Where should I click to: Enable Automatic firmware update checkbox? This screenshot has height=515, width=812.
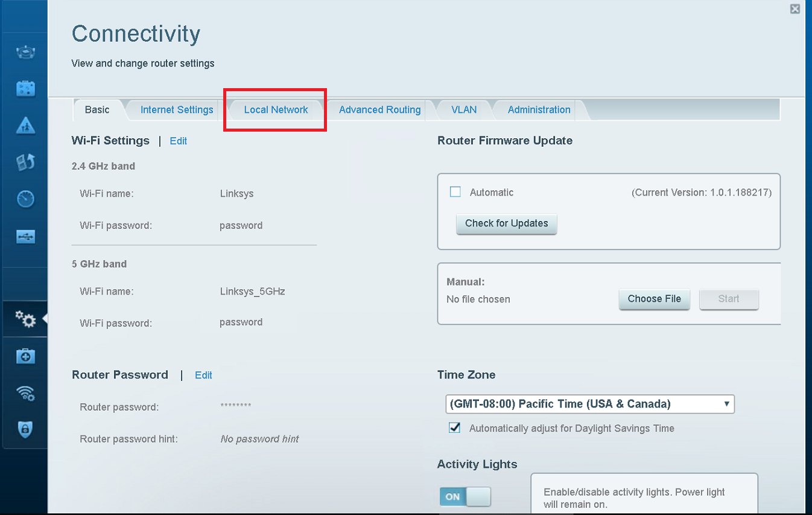click(455, 192)
